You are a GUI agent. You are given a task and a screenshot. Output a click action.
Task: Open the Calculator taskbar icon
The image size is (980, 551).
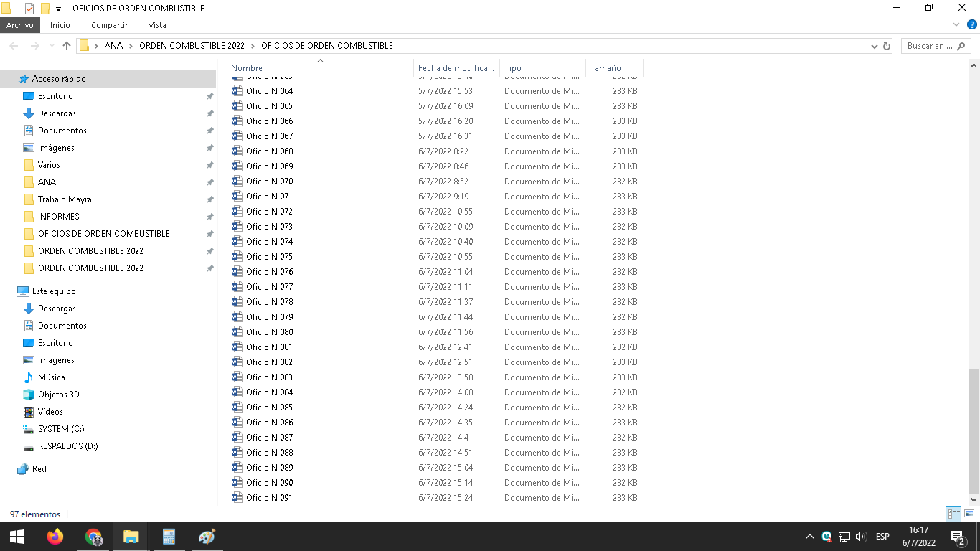(169, 537)
